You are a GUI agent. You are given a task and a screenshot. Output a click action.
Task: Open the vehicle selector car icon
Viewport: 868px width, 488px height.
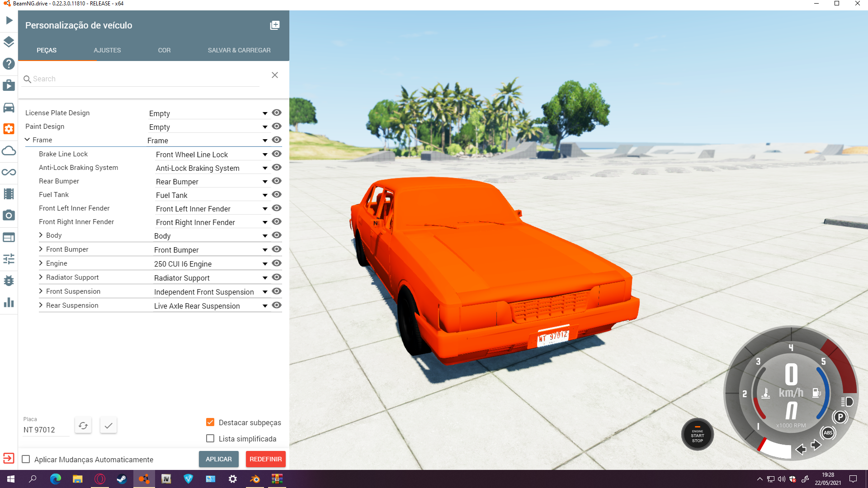[9, 108]
